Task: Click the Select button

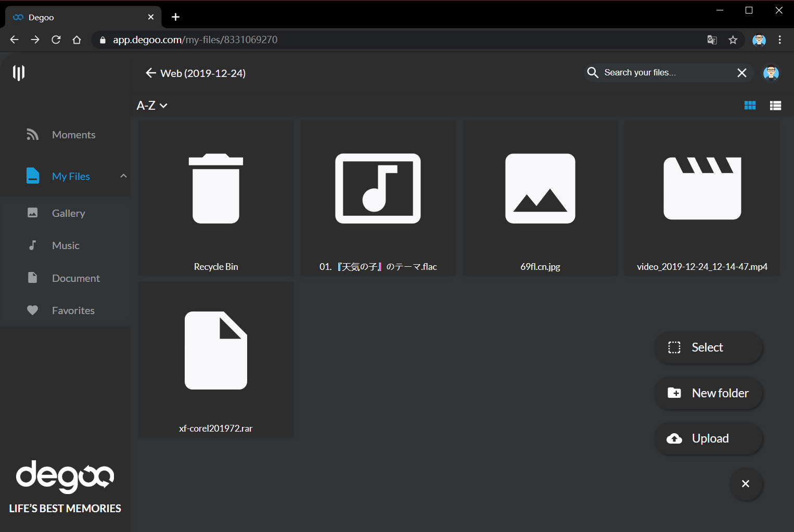Action: point(708,347)
